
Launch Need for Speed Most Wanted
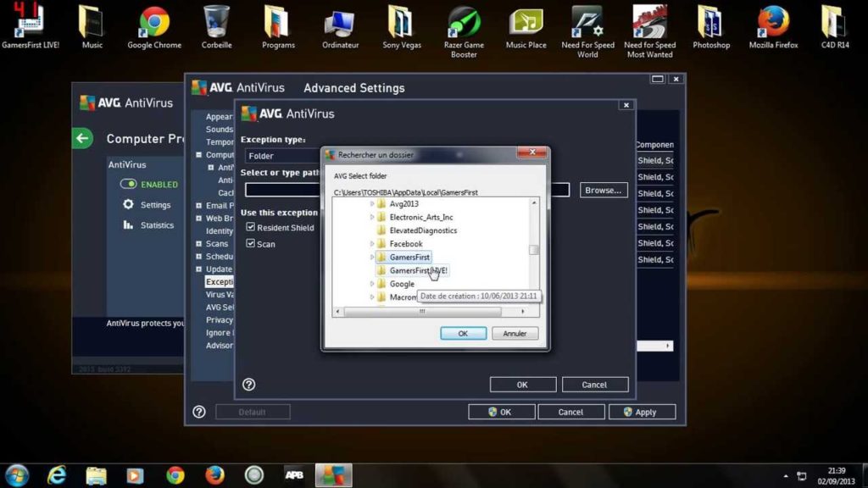click(x=649, y=31)
